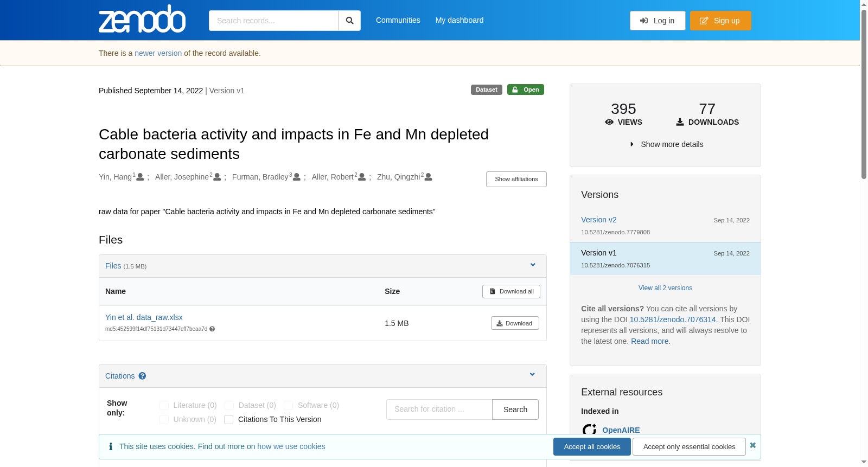Open the newer version link
This screenshot has width=868, height=467.
tap(158, 53)
